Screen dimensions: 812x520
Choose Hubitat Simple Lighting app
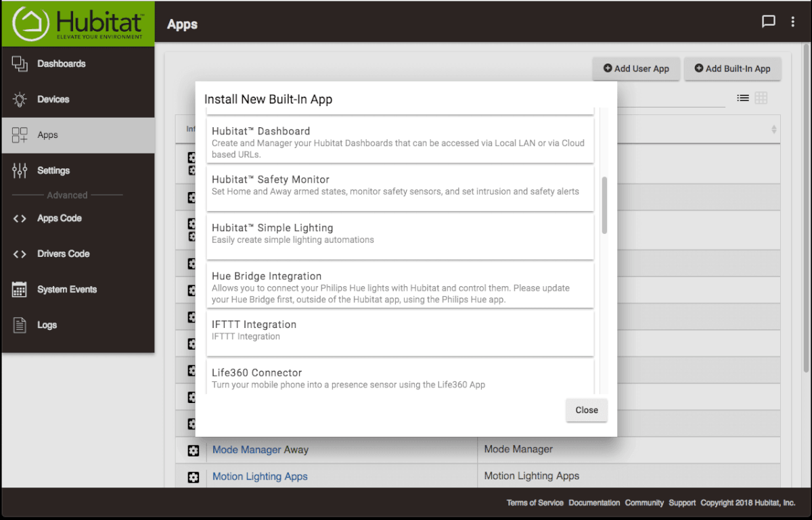(x=401, y=237)
